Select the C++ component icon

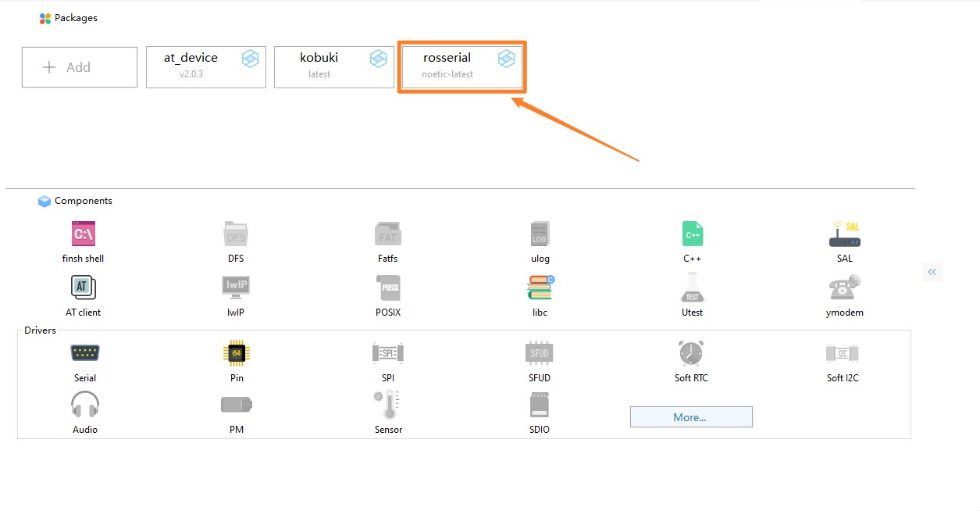click(692, 234)
